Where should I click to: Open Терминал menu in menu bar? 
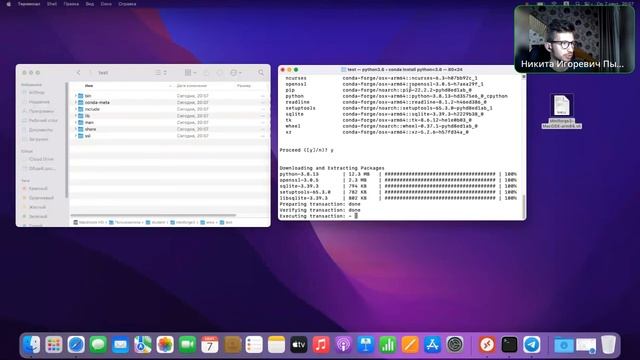(29, 4)
